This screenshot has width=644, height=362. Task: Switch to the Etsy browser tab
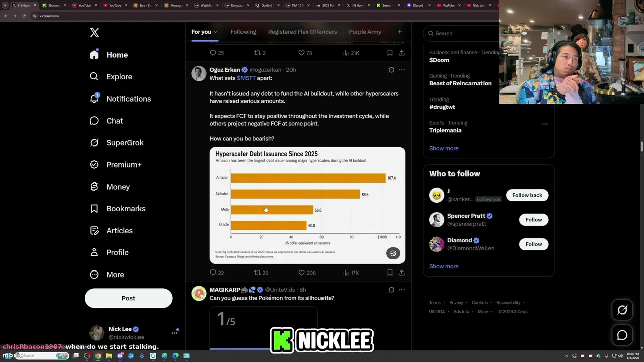[x=145, y=5]
